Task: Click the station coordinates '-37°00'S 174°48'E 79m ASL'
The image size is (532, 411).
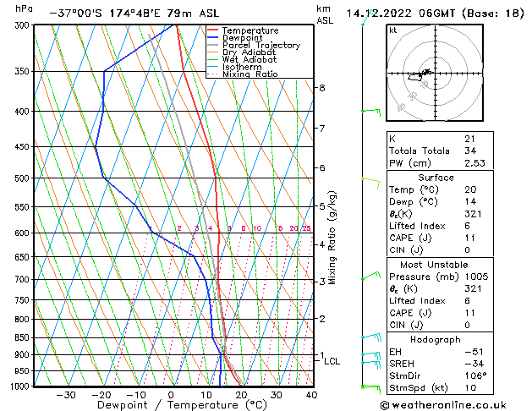Action: (x=134, y=14)
